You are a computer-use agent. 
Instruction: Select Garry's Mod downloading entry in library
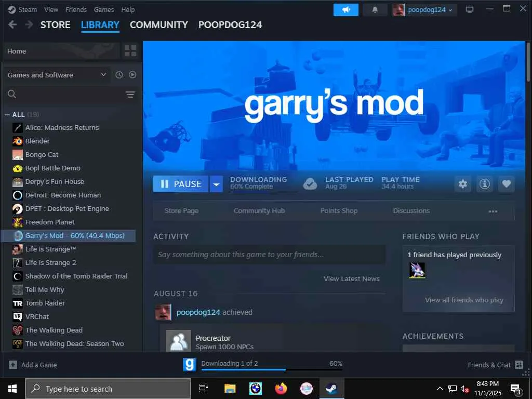[x=68, y=235]
